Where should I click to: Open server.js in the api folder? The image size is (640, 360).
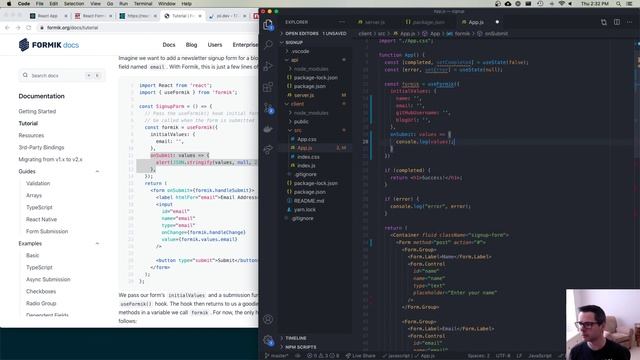pyautogui.click(x=304, y=95)
